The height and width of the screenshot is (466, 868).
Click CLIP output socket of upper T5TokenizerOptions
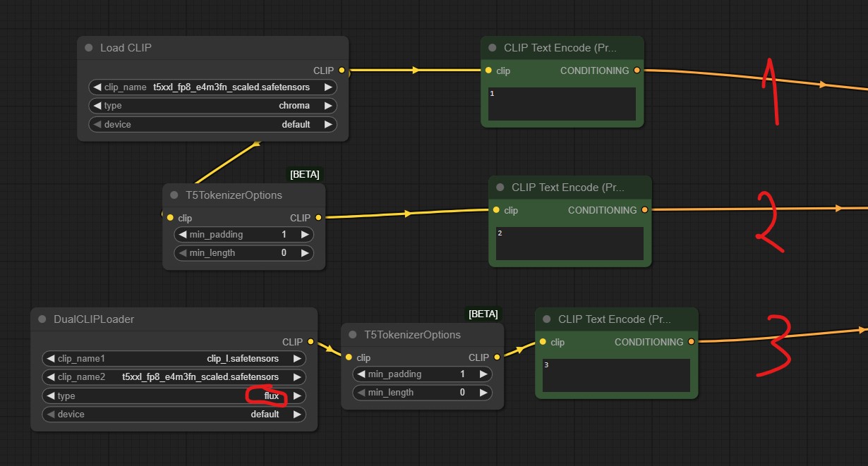click(x=318, y=218)
